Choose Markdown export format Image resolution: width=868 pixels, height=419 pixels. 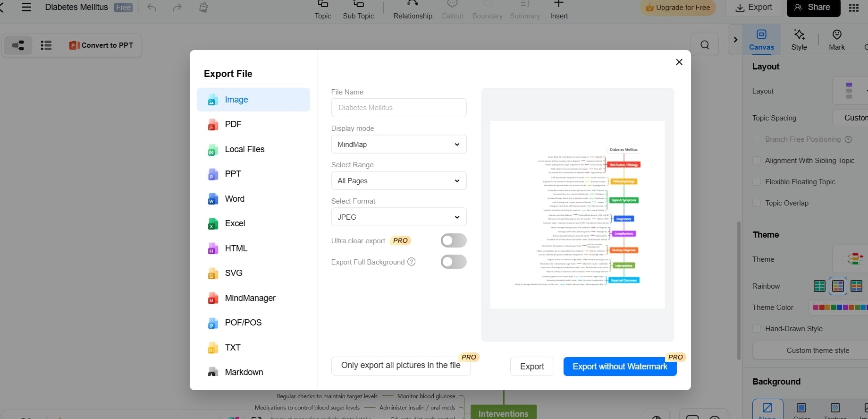tap(253, 372)
